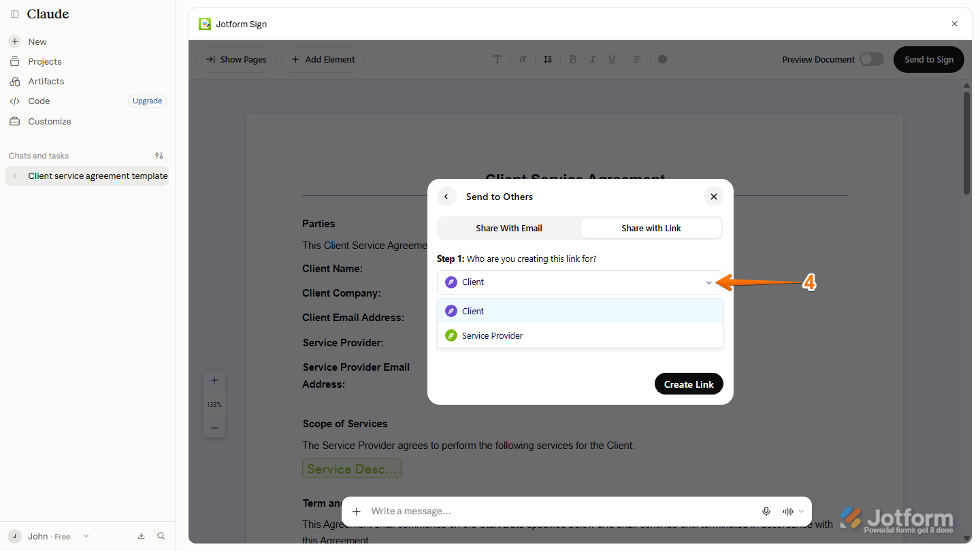This screenshot has width=980, height=551.
Task: Switch to Share with Link tab
Action: (651, 228)
